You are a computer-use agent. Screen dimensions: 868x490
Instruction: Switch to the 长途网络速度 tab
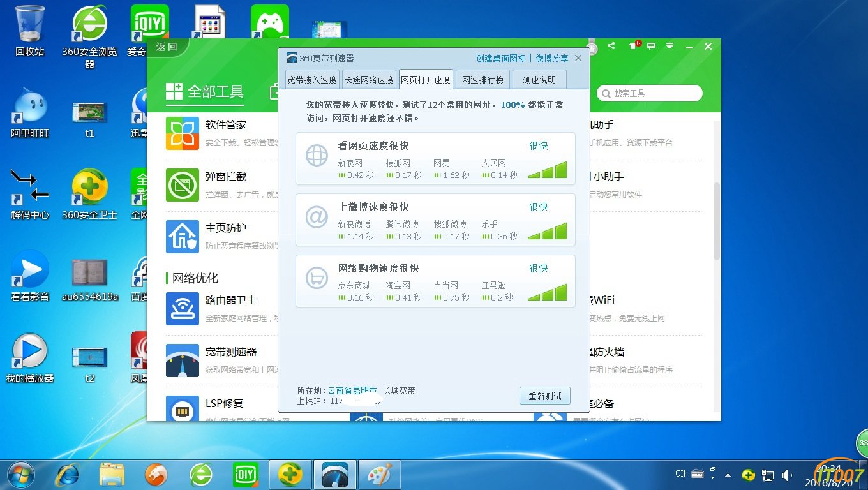[369, 80]
